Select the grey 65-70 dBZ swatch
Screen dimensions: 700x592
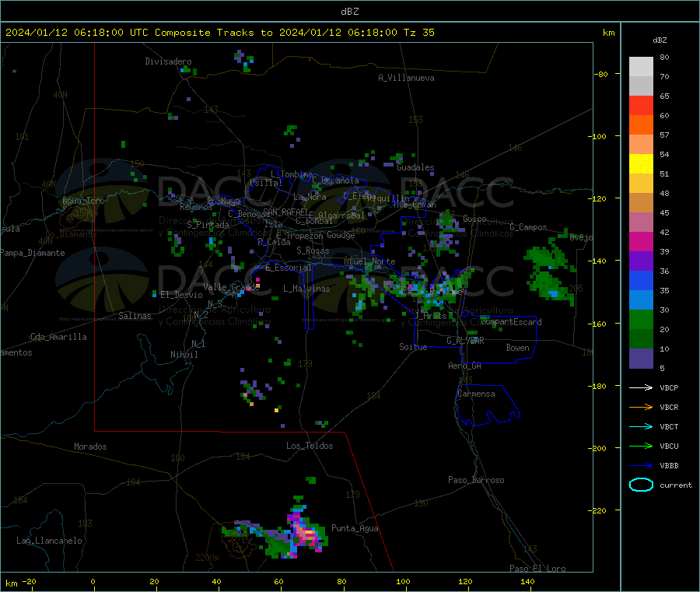[x=641, y=86]
